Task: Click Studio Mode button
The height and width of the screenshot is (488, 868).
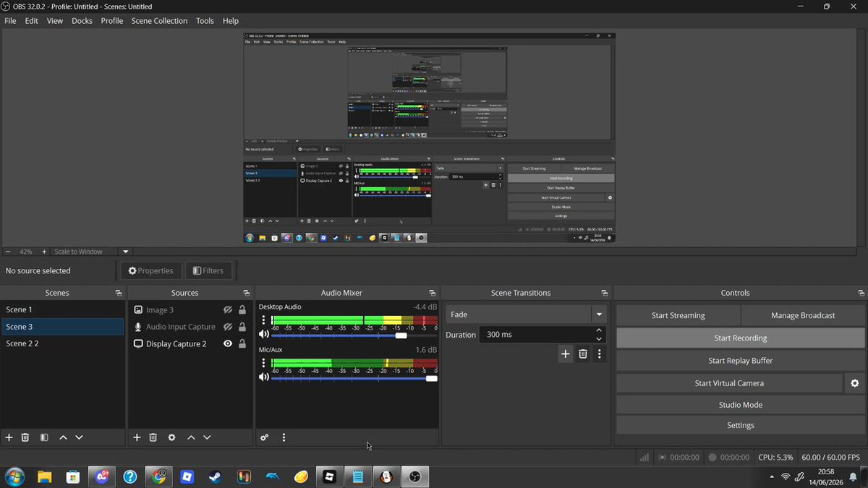Action: (740, 405)
